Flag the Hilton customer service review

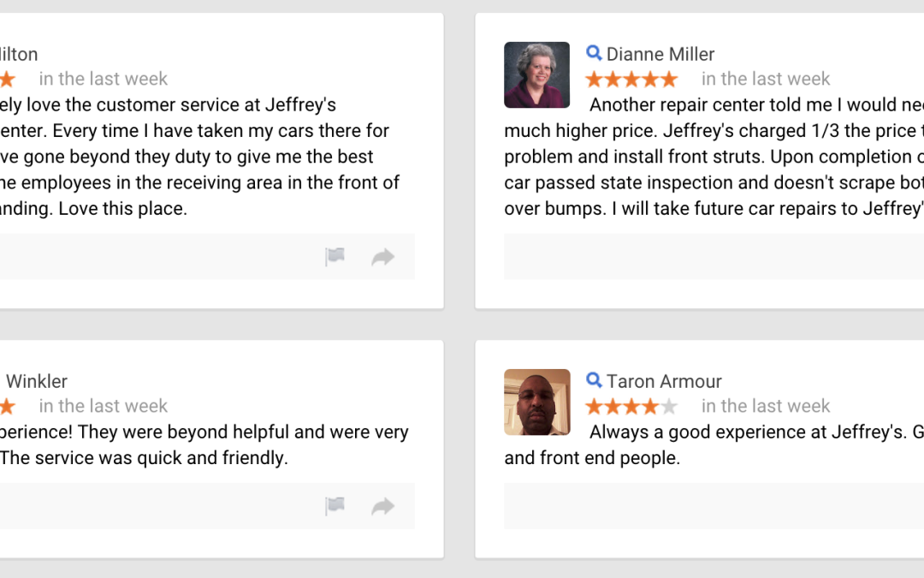coord(335,257)
